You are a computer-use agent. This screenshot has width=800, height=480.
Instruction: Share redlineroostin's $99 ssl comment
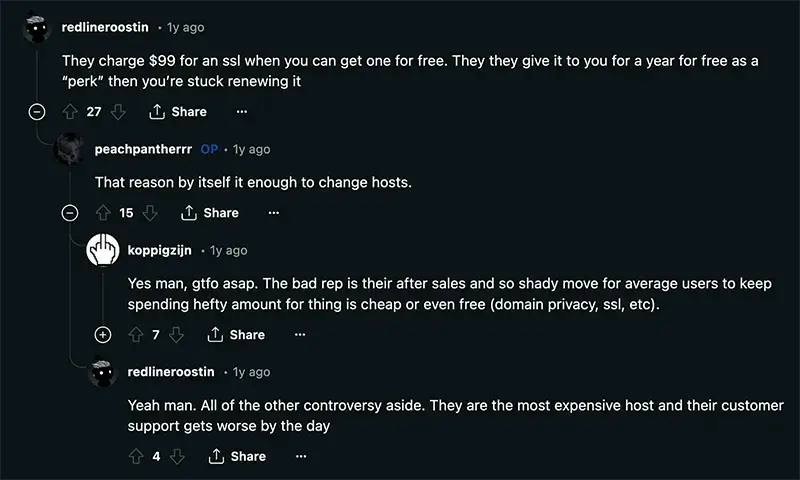(177, 112)
